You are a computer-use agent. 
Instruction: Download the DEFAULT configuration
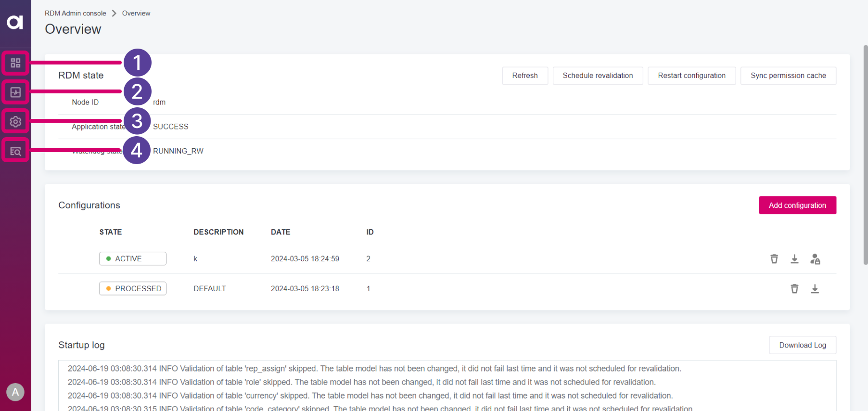pos(815,289)
